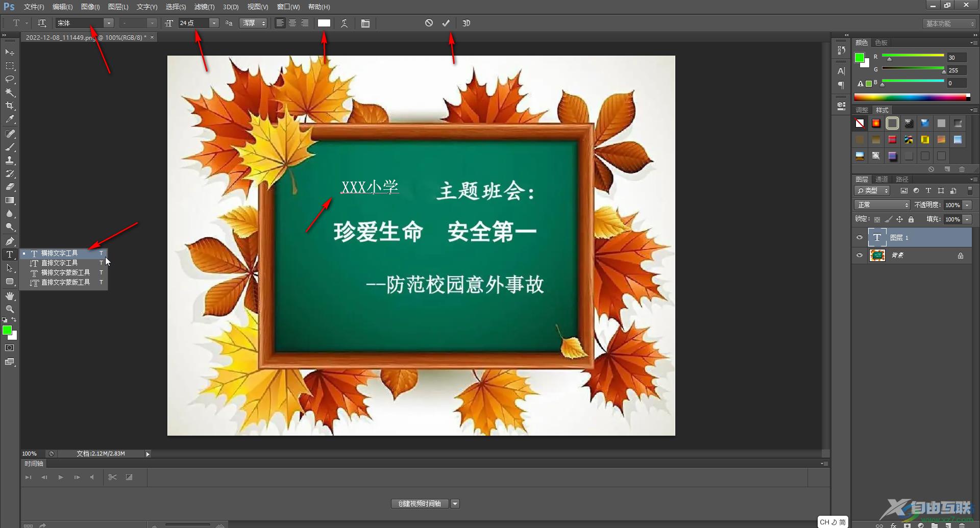Viewport: 980px width, 528px height.
Task: Select the Eraser tool
Action: pyautogui.click(x=10, y=187)
